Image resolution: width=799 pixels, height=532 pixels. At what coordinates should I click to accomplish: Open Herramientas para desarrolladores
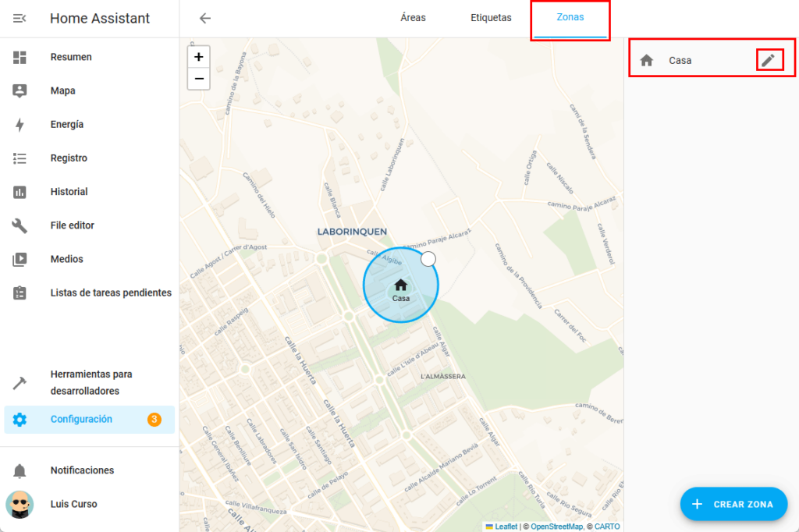click(x=91, y=383)
